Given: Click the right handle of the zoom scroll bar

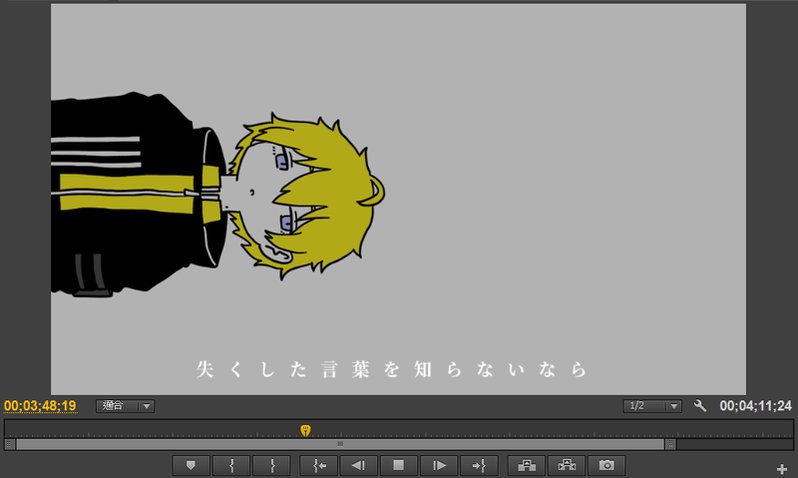Looking at the screenshot, I should (671, 444).
